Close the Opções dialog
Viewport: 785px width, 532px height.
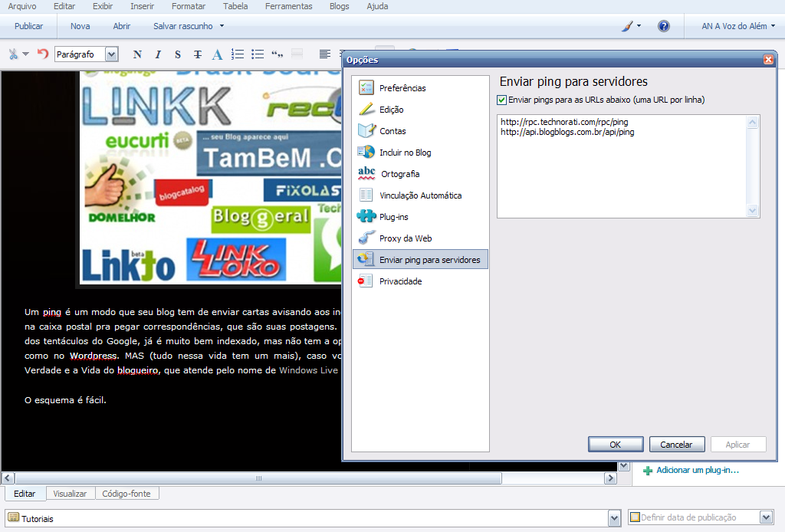pos(768,60)
